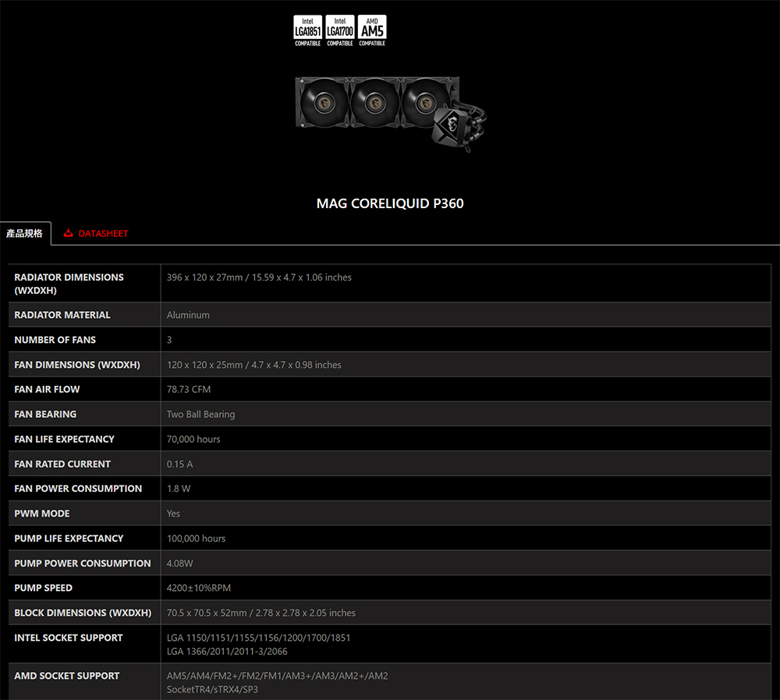This screenshot has width=780, height=700.
Task: Click the FAN POWER CONSUMPTION label
Action: click(x=78, y=489)
